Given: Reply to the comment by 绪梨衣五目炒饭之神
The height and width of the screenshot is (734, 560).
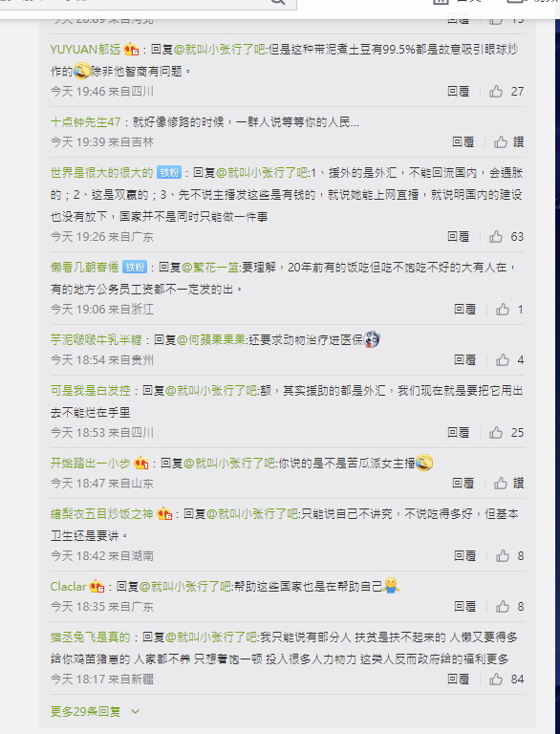Looking at the screenshot, I should (464, 555).
